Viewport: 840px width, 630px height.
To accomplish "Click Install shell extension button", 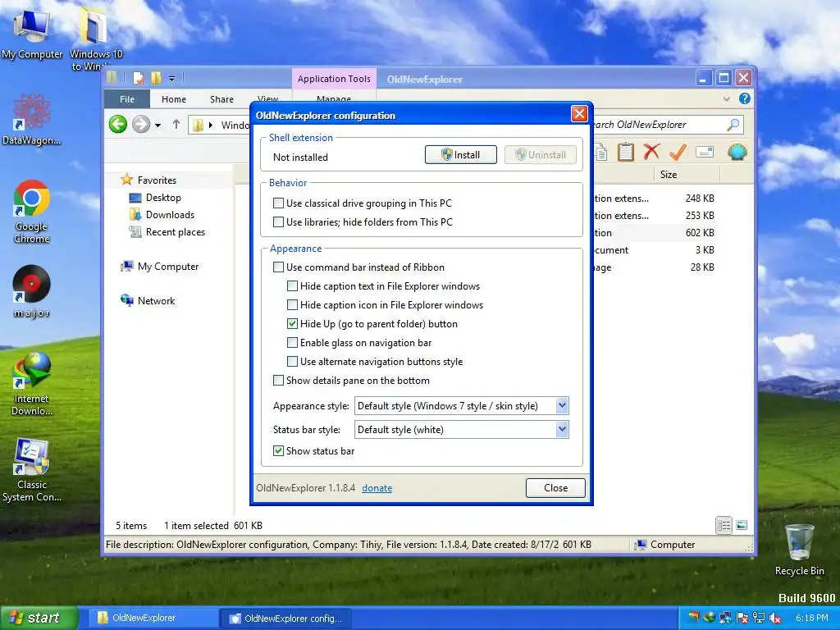I will coord(461,155).
